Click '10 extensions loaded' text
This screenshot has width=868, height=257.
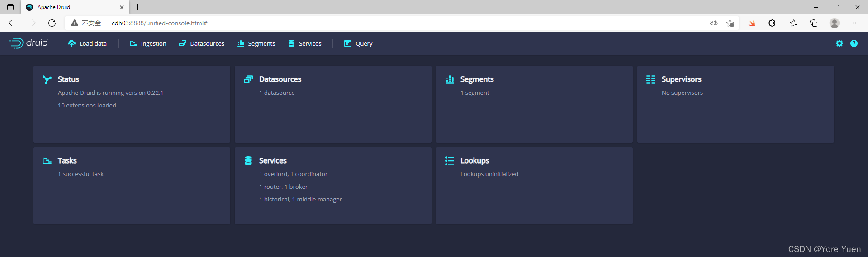pyautogui.click(x=87, y=105)
